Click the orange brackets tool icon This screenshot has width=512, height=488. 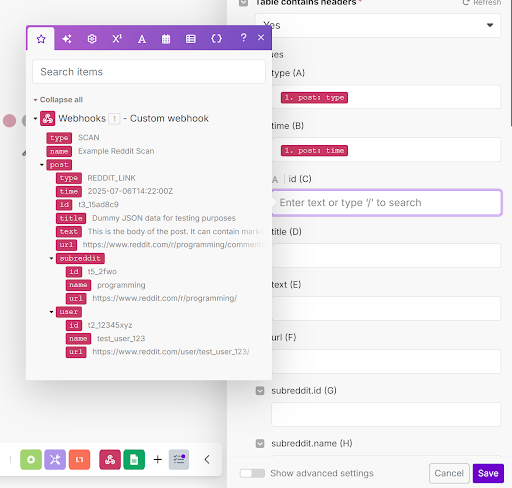79,460
